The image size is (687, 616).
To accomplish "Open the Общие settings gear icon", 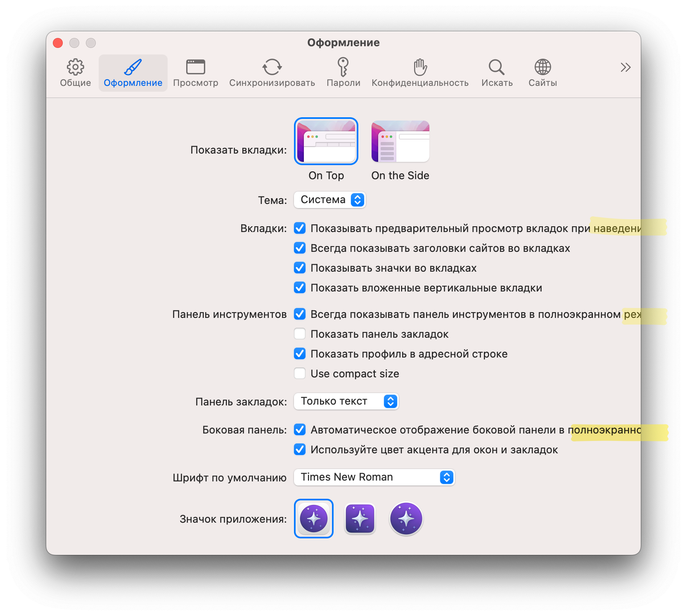I will pos(75,67).
